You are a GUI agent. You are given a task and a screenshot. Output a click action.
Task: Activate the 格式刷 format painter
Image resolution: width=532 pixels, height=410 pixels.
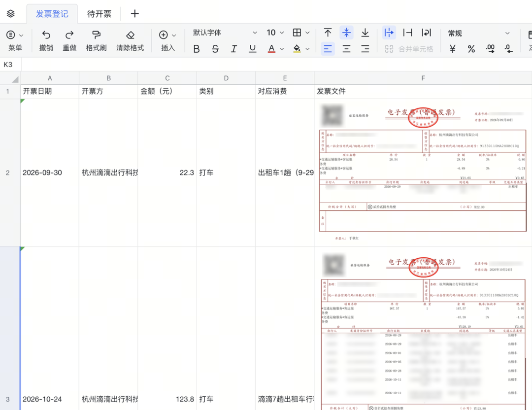pyautogui.click(x=97, y=41)
